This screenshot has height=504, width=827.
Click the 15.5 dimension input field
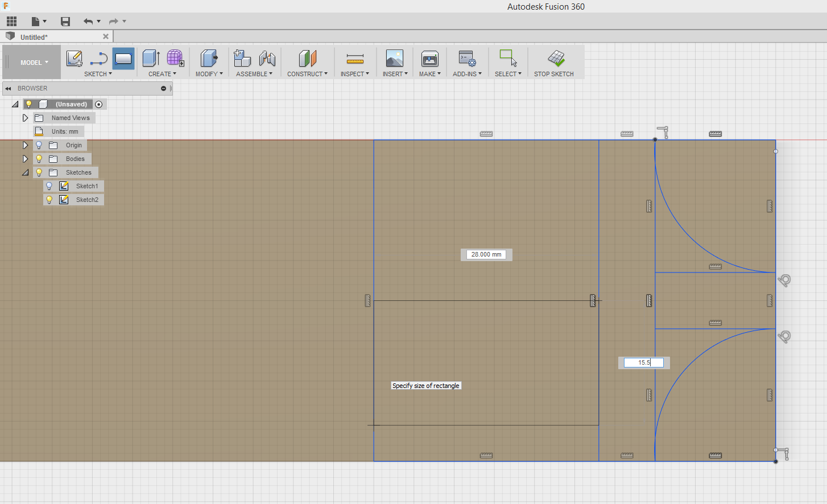pyautogui.click(x=644, y=362)
